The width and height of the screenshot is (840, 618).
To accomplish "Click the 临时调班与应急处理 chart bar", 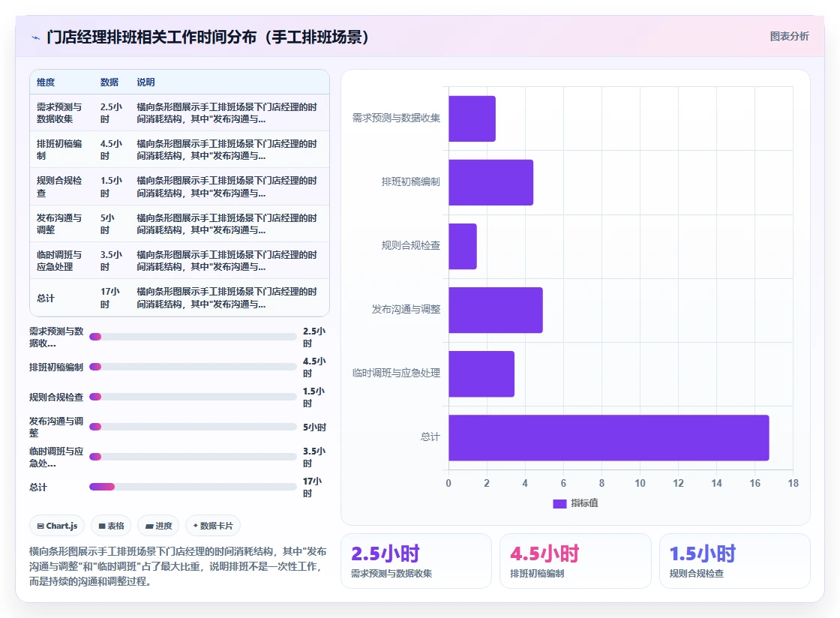I will (481, 373).
